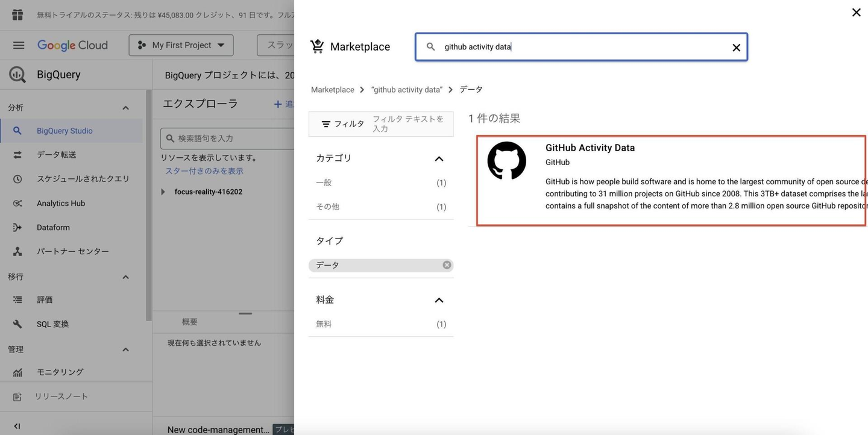This screenshot has height=435, width=868.
Task: Click the データ breadcrumb item
Action: pyautogui.click(x=471, y=90)
